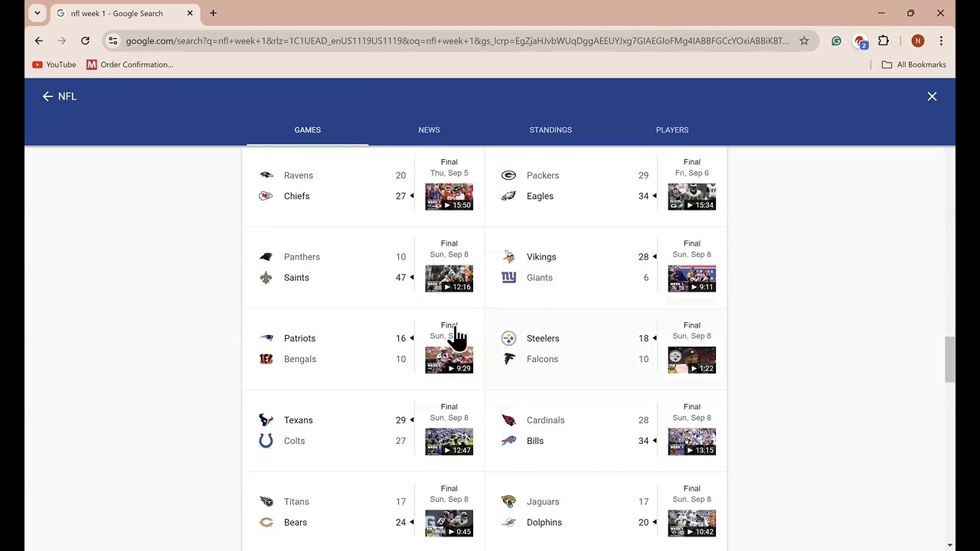Open the Chrome profile avatar N
Image resolution: width=980 pixels, height=551 pixels.
[918, 41]
